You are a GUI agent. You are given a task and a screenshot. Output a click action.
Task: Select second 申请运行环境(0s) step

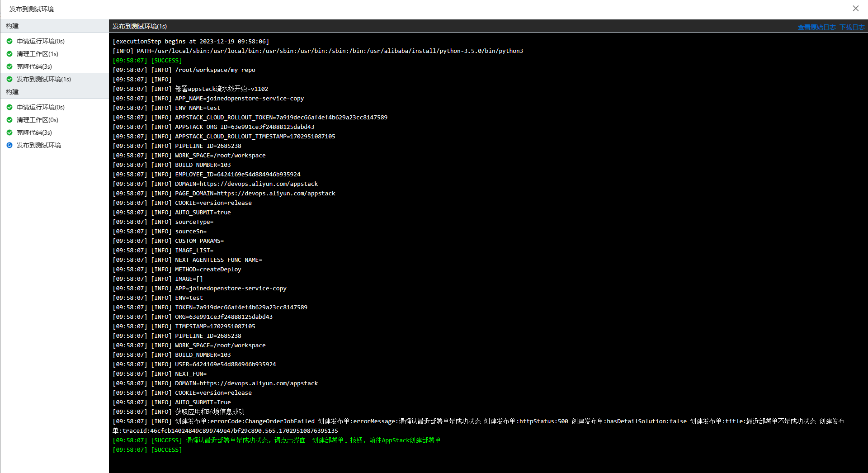pyautogui.click(x=41, y=107)
